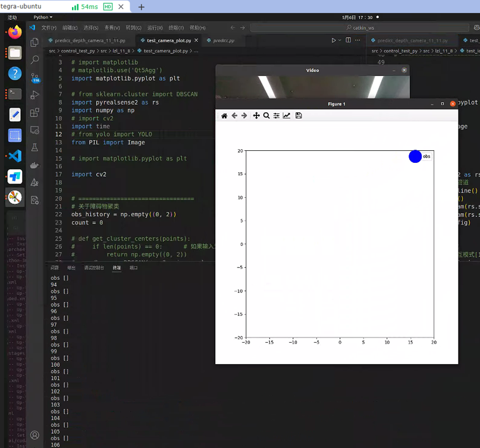The height and width of the screenshot is (448, 480).
Task: Switch to predict_depth_camera_11_11.py tab on left
Action: 89,40
